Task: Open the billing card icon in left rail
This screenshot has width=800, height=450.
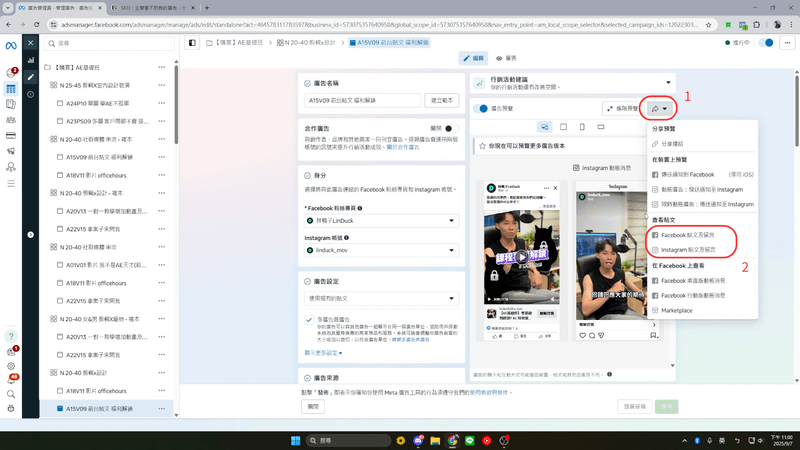Action: (x=10, y=135)
